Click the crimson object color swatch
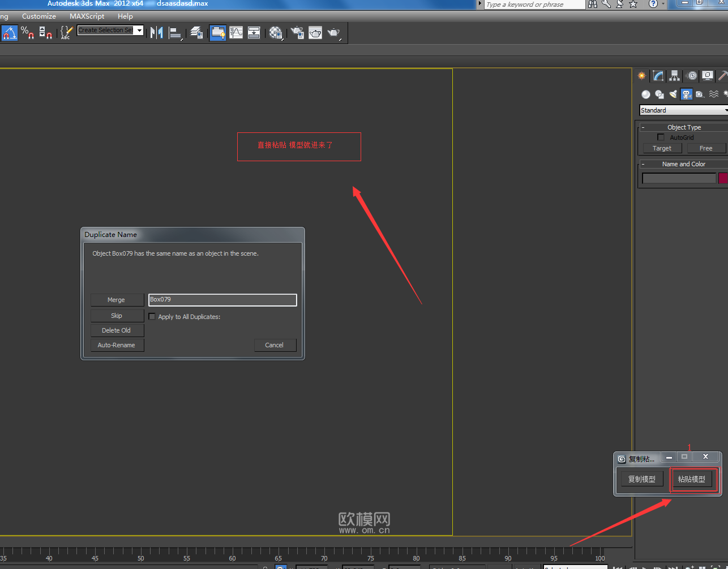728x569 pixels. (723, 178)
